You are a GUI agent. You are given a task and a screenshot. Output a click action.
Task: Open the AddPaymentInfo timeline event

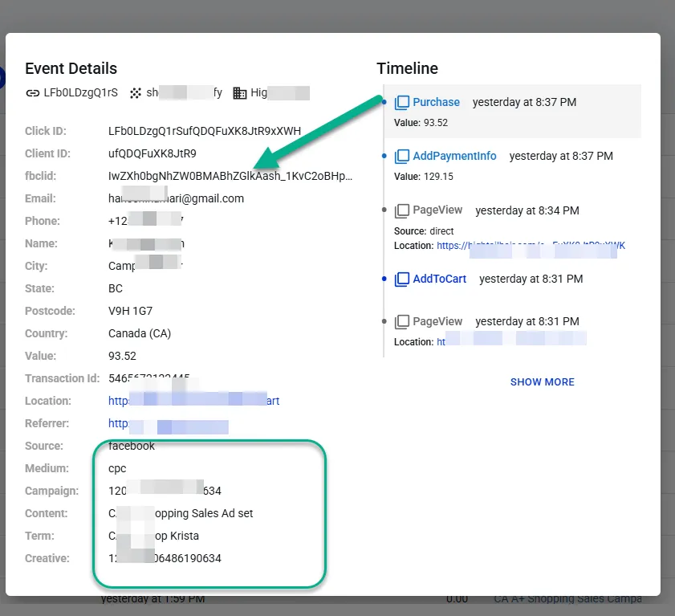[454, 156]
